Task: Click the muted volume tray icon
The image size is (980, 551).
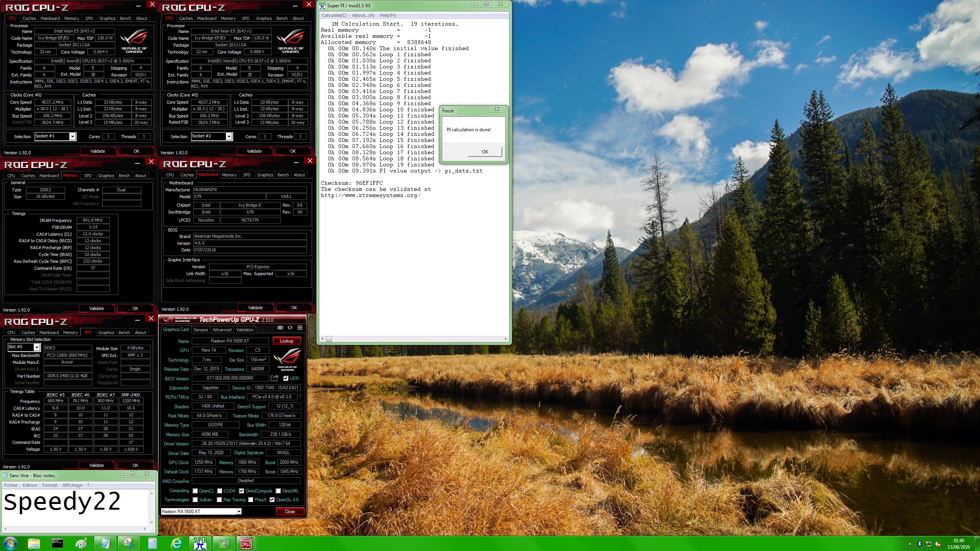Action: (x=938, y=544)
